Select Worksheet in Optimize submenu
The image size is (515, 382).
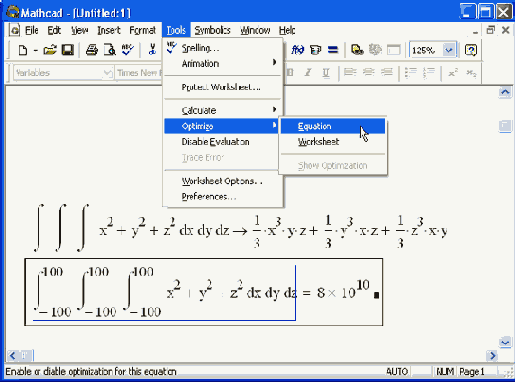(333, 142)
